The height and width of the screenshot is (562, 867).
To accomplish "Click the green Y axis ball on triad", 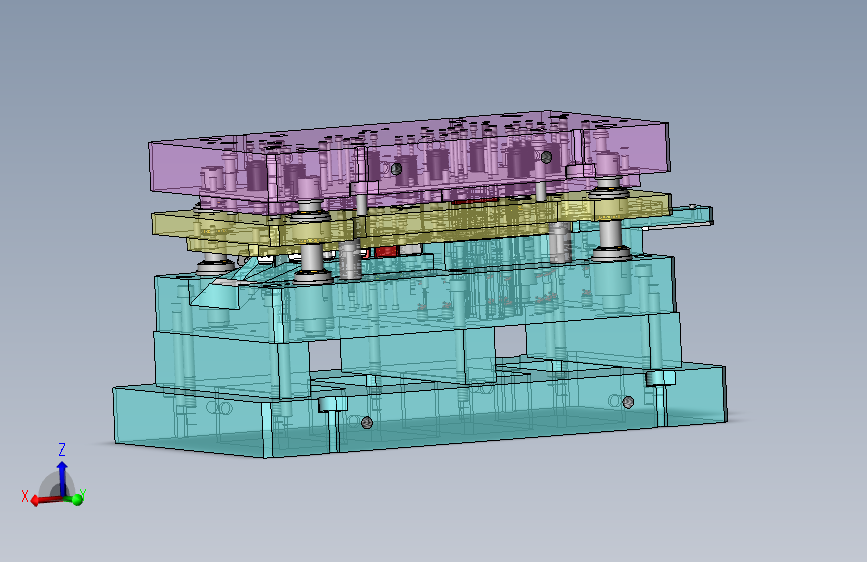I will [77, 499].
